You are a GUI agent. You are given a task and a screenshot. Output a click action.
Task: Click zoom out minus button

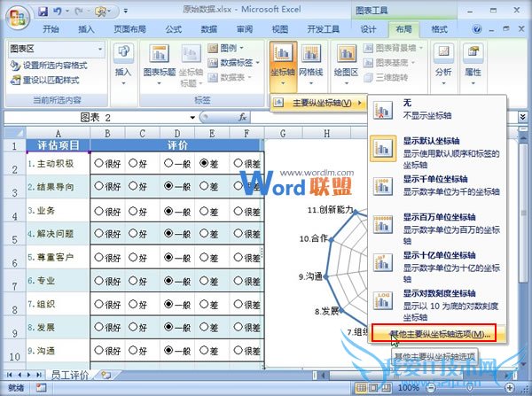(x=431, y=387)
